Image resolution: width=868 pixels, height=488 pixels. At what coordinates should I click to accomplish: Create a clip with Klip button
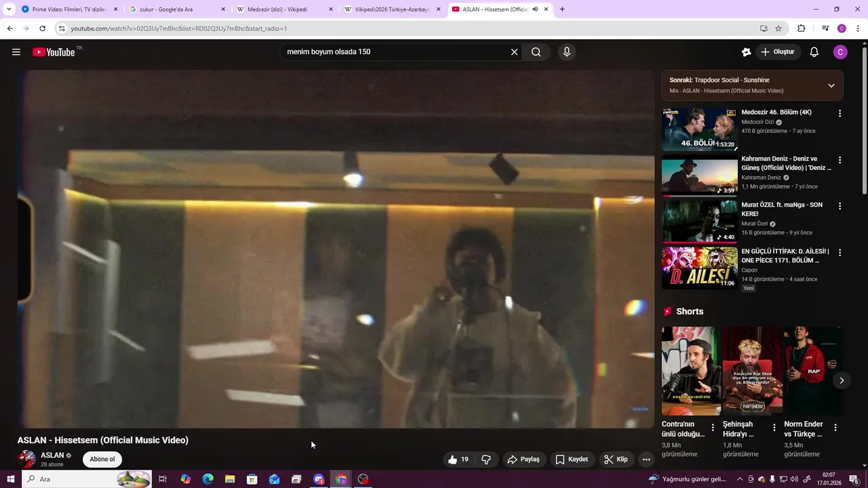click(616, 460)
